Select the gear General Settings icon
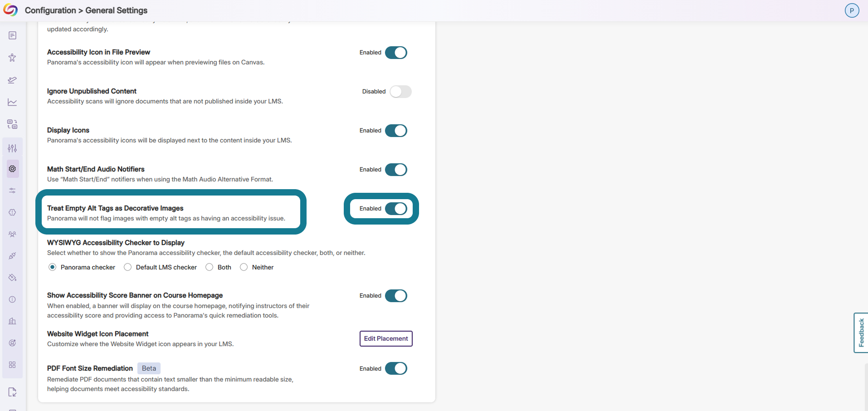The width and height of the screenshot is (868, 411). (x=12, y=169)
